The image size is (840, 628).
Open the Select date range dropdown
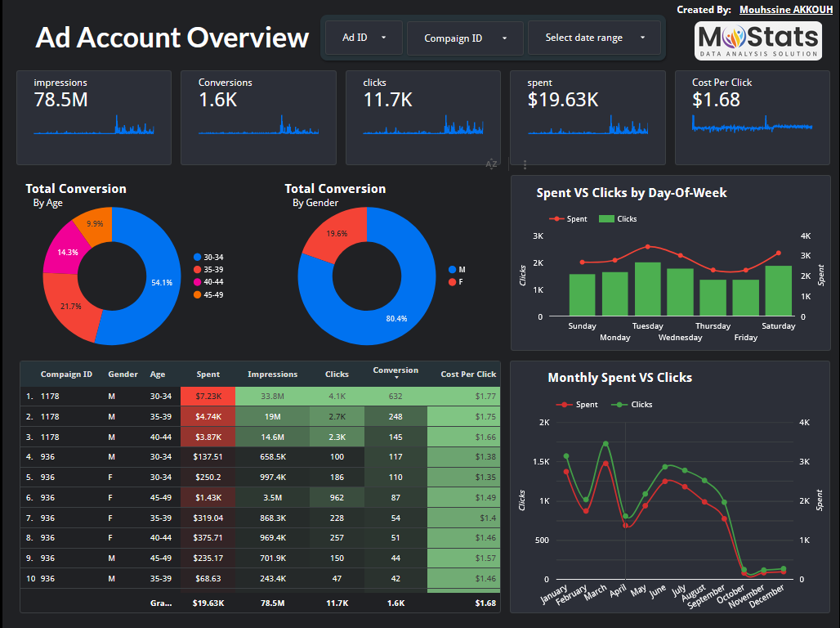click(596, 38)
